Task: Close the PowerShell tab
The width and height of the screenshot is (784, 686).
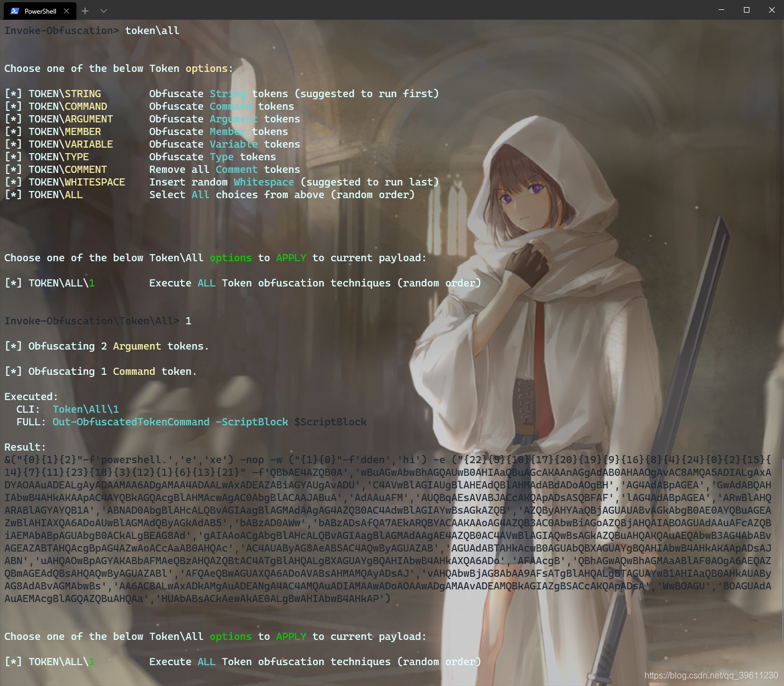Action: click(66, 11)
